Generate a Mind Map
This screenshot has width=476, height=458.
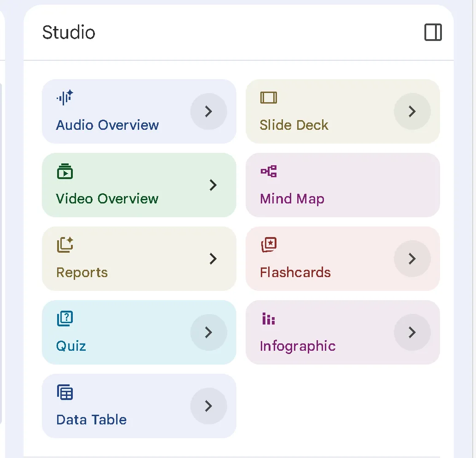tap(342, 186)
